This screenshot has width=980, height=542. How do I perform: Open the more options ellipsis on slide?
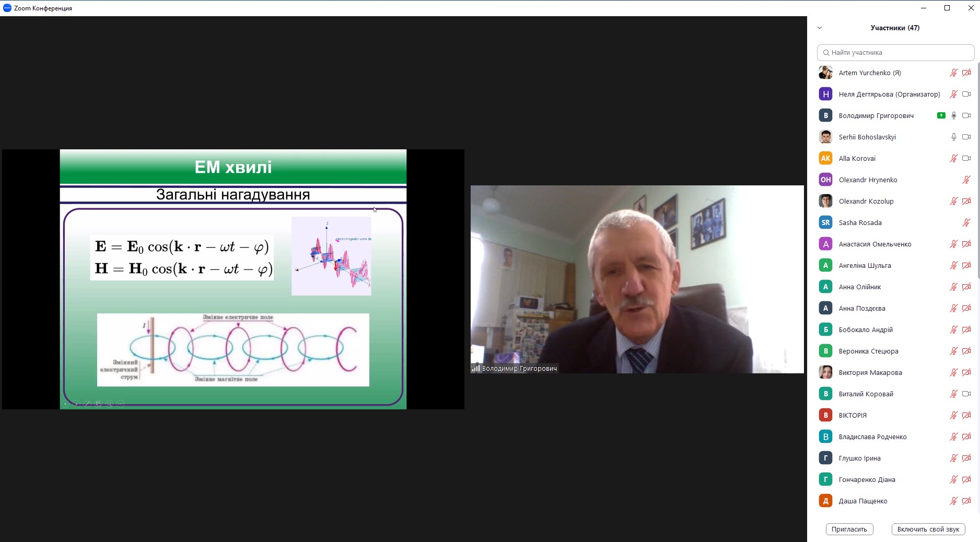coord(120,404)
